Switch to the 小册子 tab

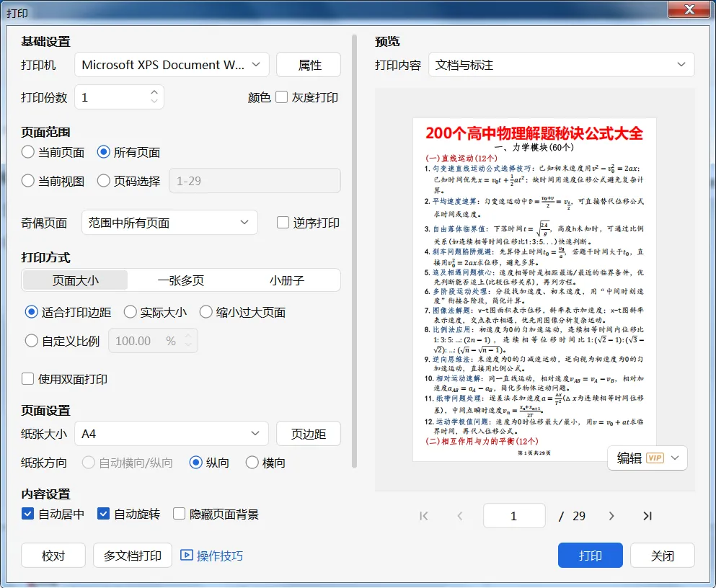tap(287, 280)
